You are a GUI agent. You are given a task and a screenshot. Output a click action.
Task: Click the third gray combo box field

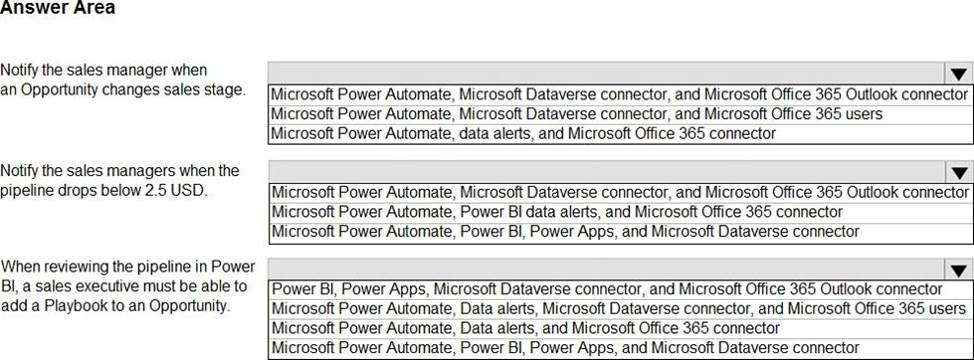607,270
